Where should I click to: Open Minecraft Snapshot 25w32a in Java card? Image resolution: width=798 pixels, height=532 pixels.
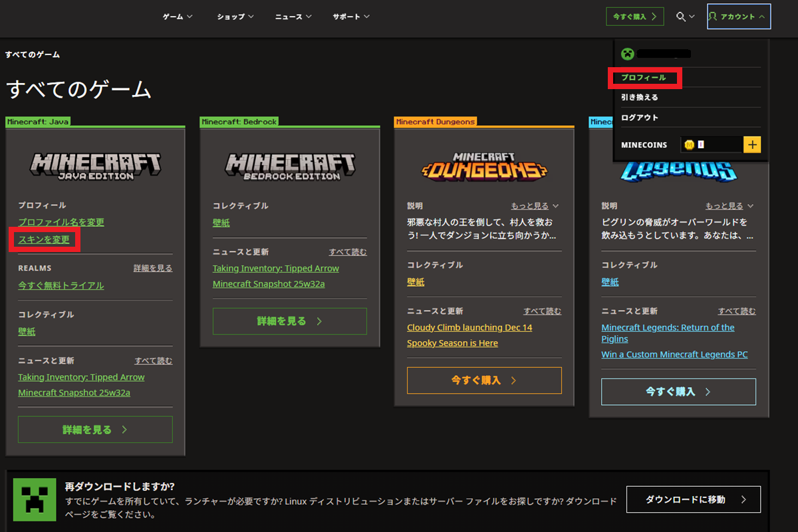point(74,392)
